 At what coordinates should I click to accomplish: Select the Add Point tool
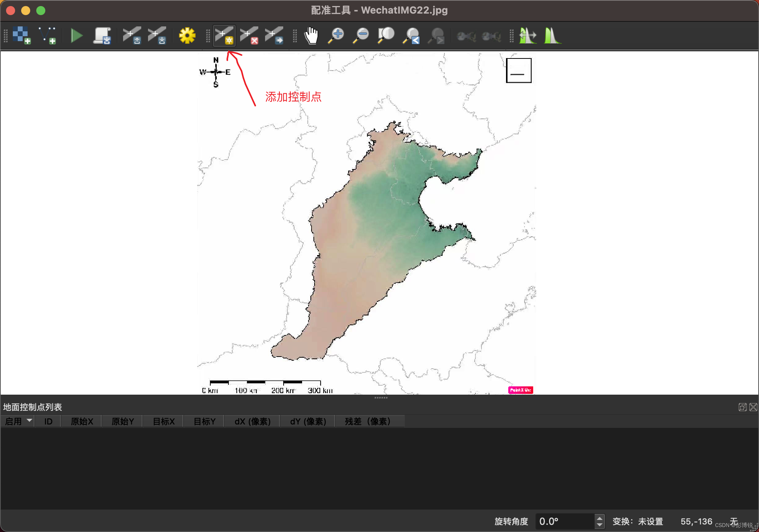click(224, 35)
